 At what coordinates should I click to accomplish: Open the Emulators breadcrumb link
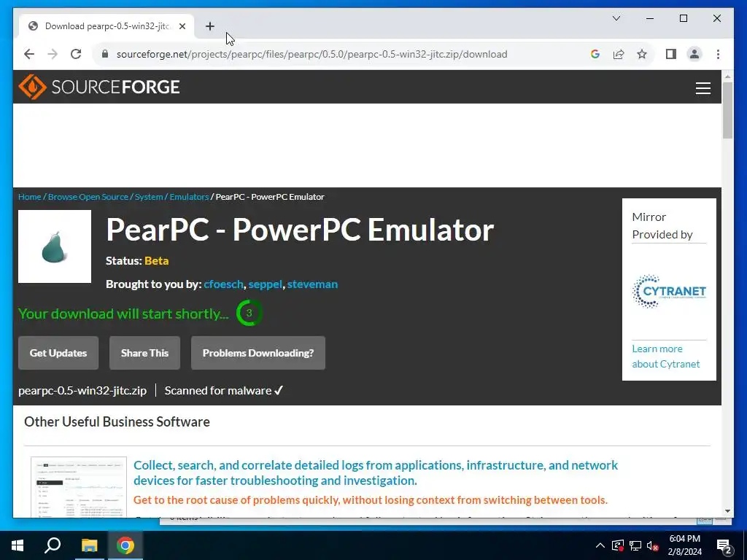[x=189, y=197]
